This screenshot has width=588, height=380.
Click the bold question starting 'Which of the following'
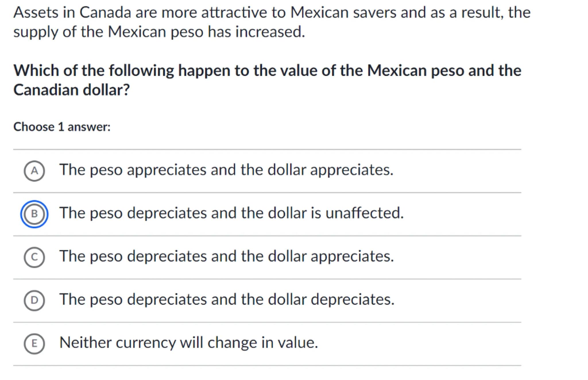click(267, 71)
